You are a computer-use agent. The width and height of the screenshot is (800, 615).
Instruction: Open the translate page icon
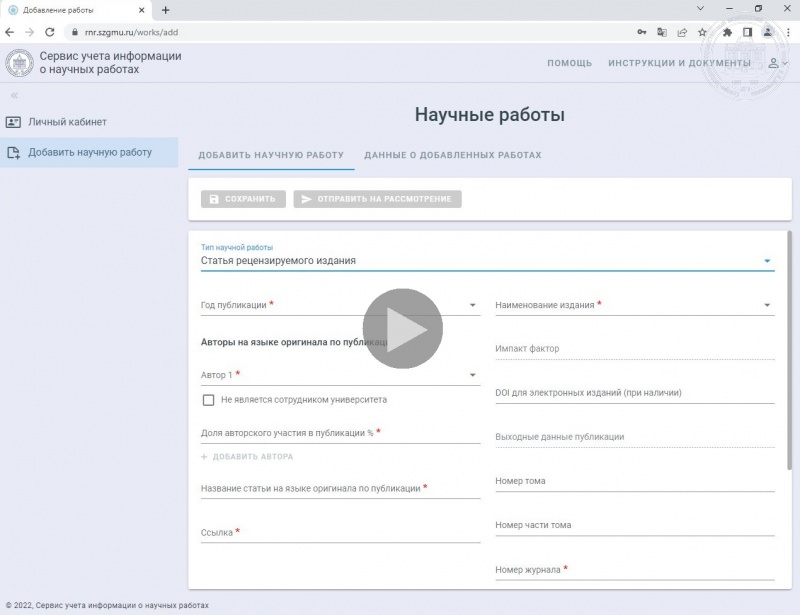click(x=662, y=32)
